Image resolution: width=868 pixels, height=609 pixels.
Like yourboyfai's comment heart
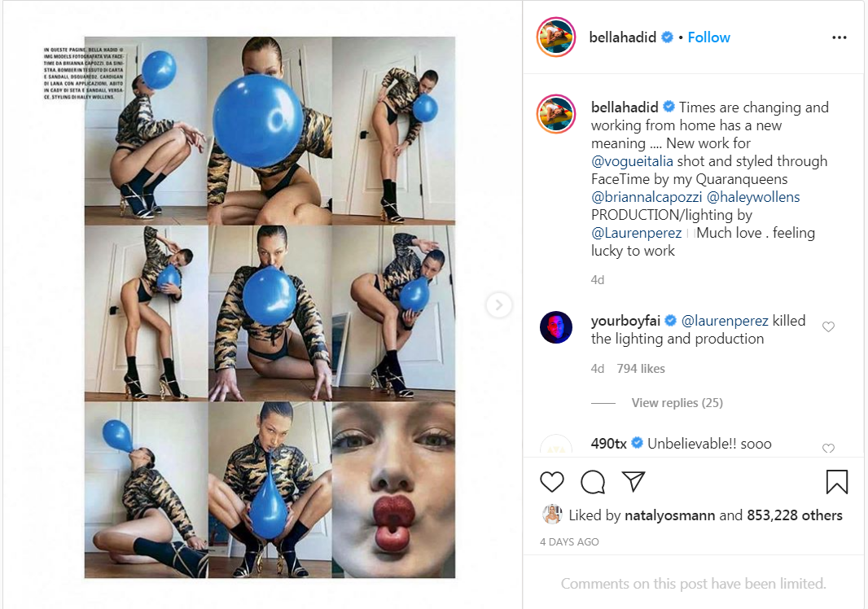pyautogui.click(x=828, y=326)
